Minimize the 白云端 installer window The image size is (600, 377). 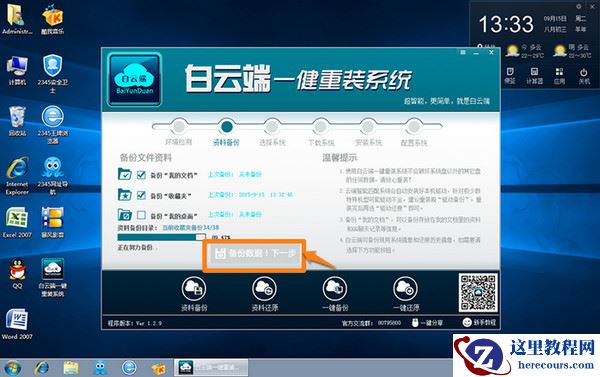[476, 53]
